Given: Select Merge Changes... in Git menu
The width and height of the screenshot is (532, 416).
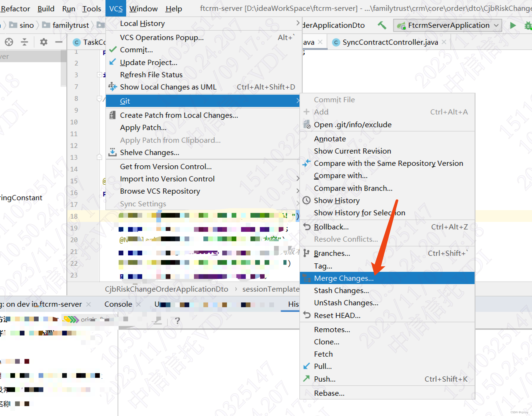Looking at the screenshot, I should [x=343, y=278].
